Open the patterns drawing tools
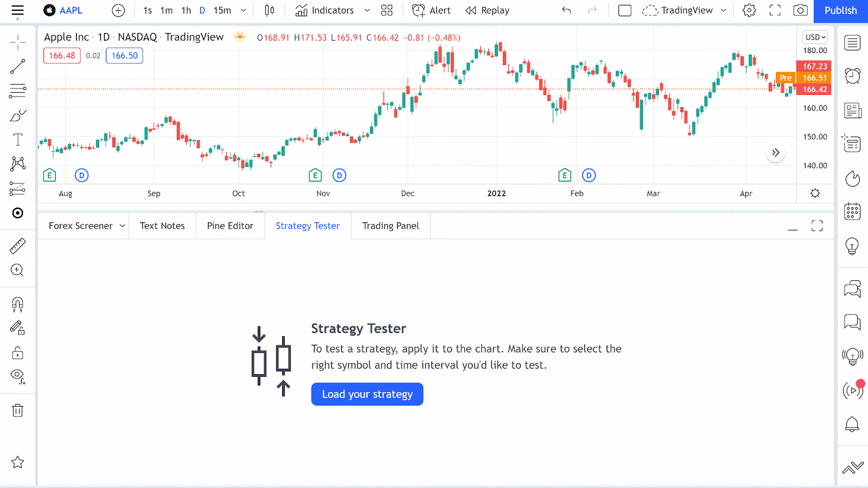 coord(17,164)
